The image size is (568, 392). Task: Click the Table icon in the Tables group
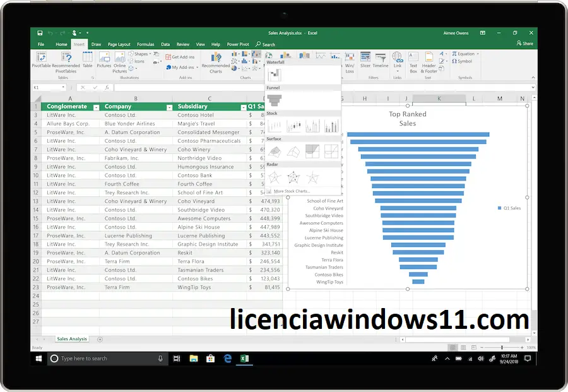(x=88, y=60)
